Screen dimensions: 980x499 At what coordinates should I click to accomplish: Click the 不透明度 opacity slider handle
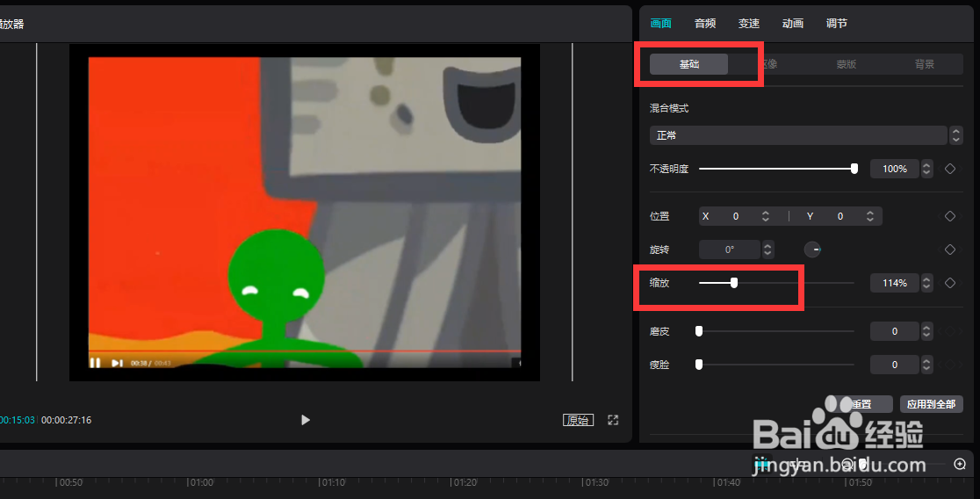click(854, 169)
